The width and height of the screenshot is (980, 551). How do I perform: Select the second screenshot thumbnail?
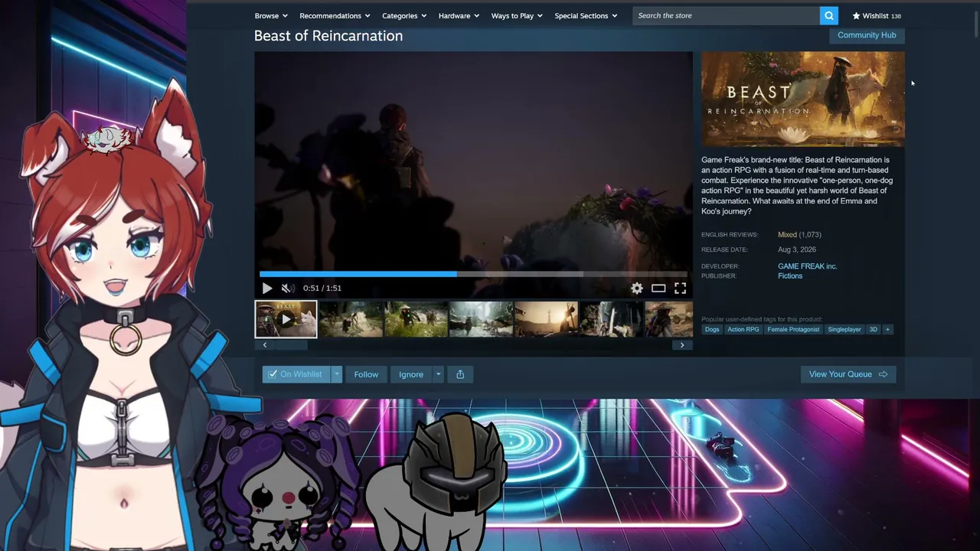(351, 319)
